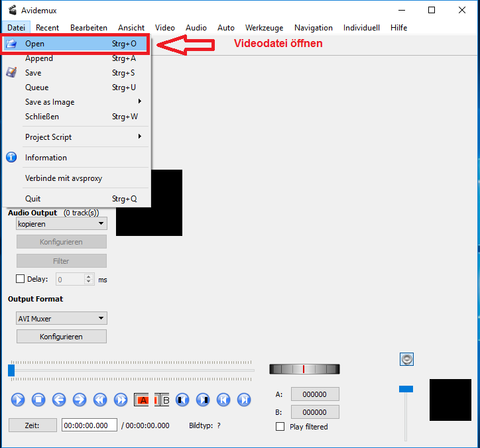Screen dimensions: 480x448
Task: Click the Stop playback button
Action: coord(38,400)
